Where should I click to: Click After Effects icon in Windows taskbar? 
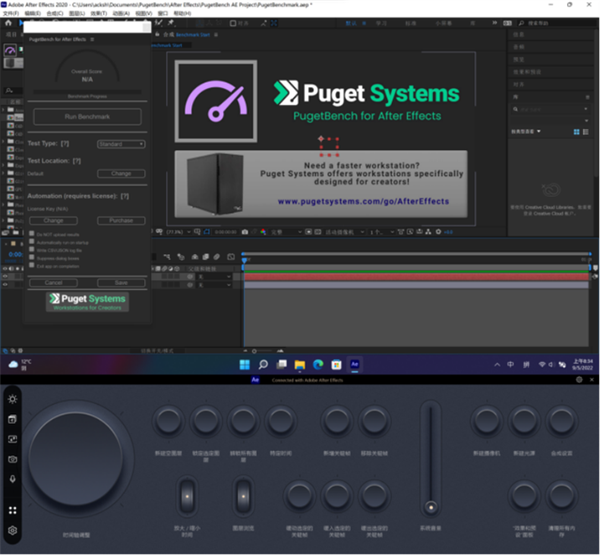pos(355,365)
